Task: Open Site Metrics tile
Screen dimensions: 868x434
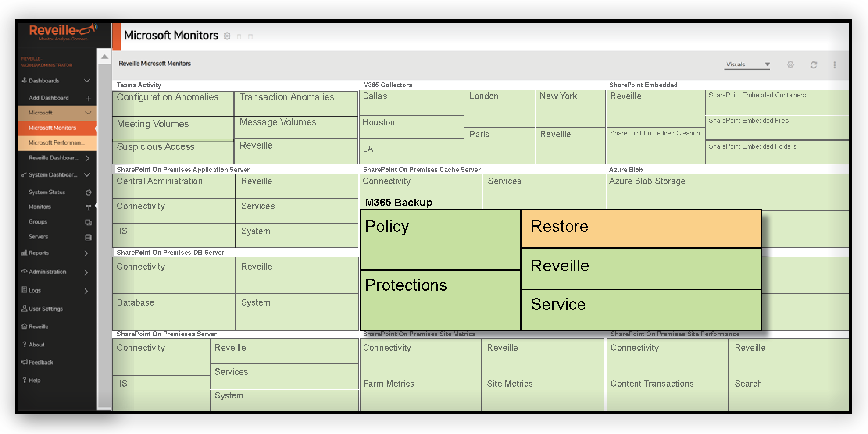Action: (543, 393)
